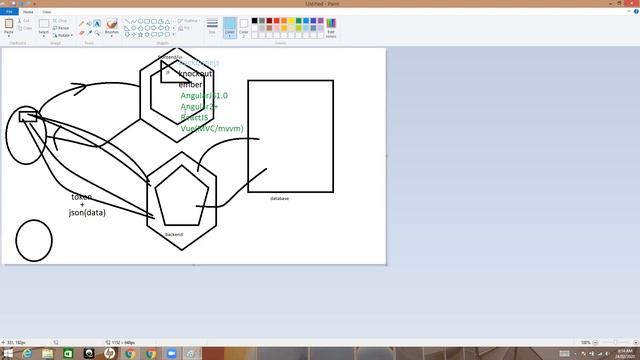
Task: Select the Pencil tool
Action: point(81,23)
